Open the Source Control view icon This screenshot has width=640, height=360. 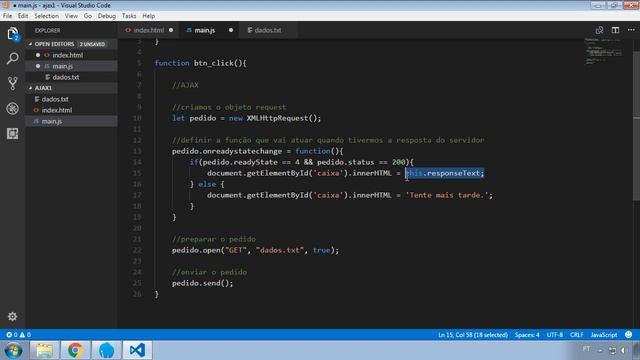coord(12,83)
